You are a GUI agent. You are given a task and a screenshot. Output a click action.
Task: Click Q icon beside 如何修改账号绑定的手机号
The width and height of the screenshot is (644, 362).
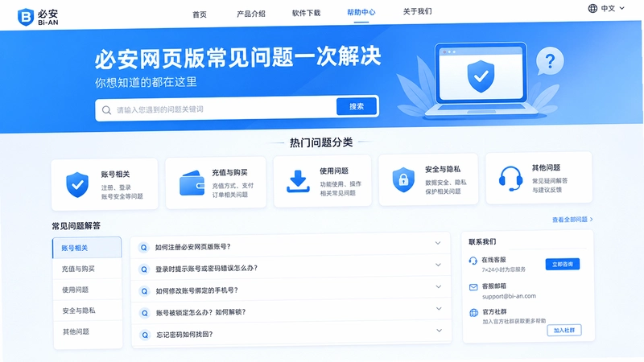[144, 291]
